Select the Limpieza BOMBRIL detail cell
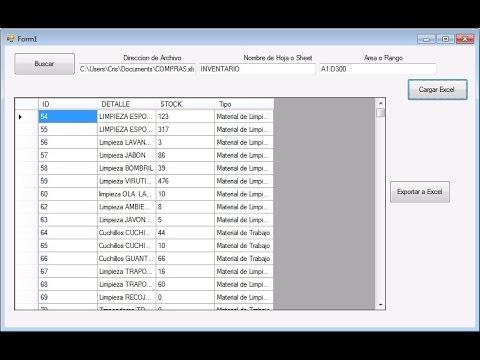The image size is (480, 360). coord(127,168)
